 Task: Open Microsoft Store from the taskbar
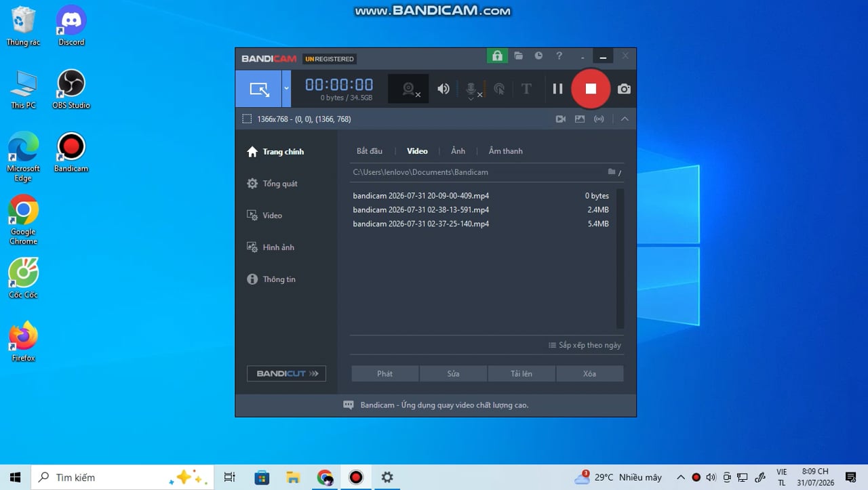[x=262, y=477]
